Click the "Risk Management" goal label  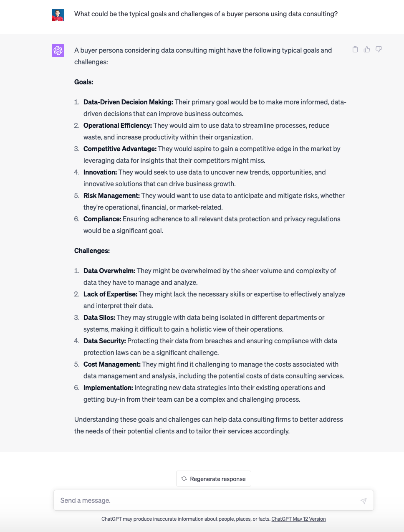111,196
